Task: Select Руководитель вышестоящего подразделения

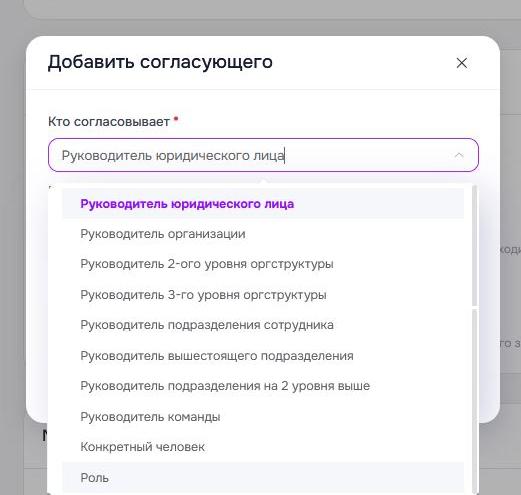Action: coord(263,356)
